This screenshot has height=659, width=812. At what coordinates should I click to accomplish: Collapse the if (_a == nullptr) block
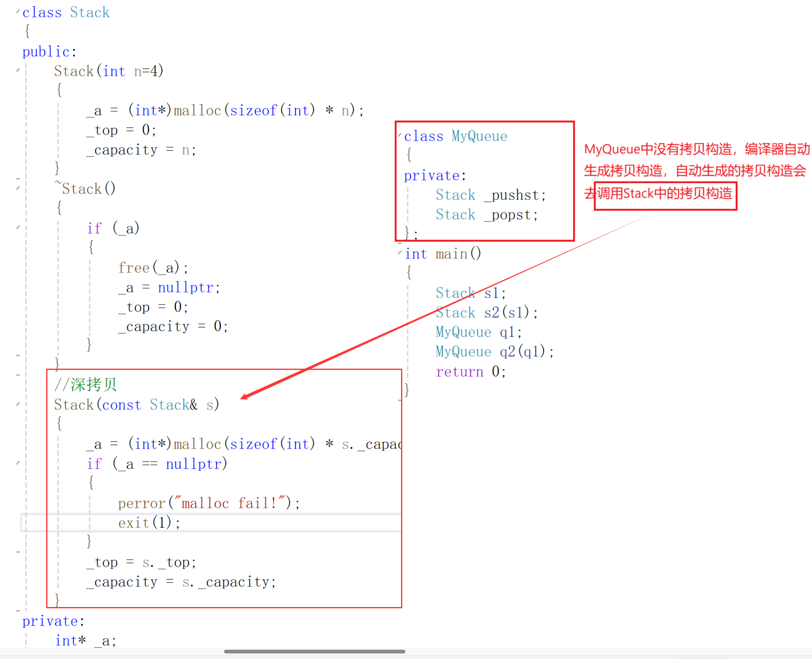pos(18,463)
